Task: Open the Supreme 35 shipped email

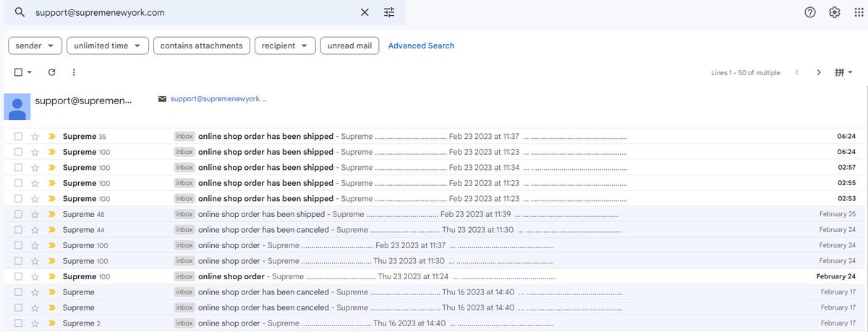Action: 434,137
